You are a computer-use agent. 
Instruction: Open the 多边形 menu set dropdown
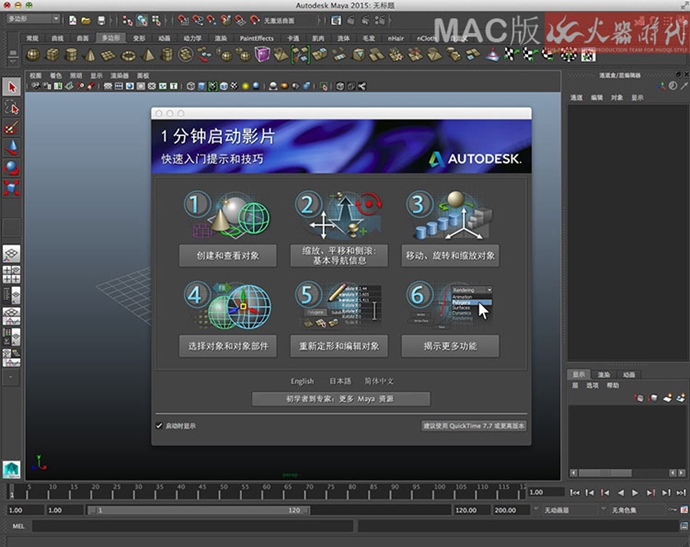(32, 19)
